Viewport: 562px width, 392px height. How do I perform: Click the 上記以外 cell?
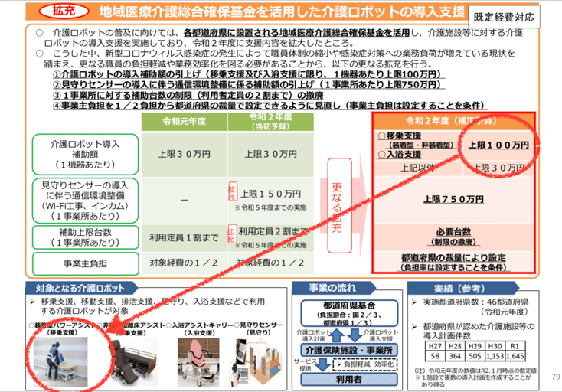click(418, 168)
